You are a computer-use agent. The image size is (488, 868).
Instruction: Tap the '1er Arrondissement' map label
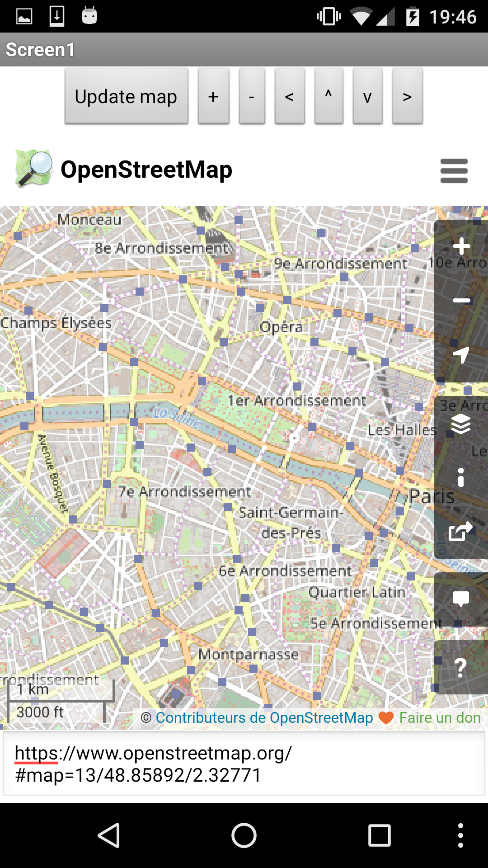(x=297, y=401)
